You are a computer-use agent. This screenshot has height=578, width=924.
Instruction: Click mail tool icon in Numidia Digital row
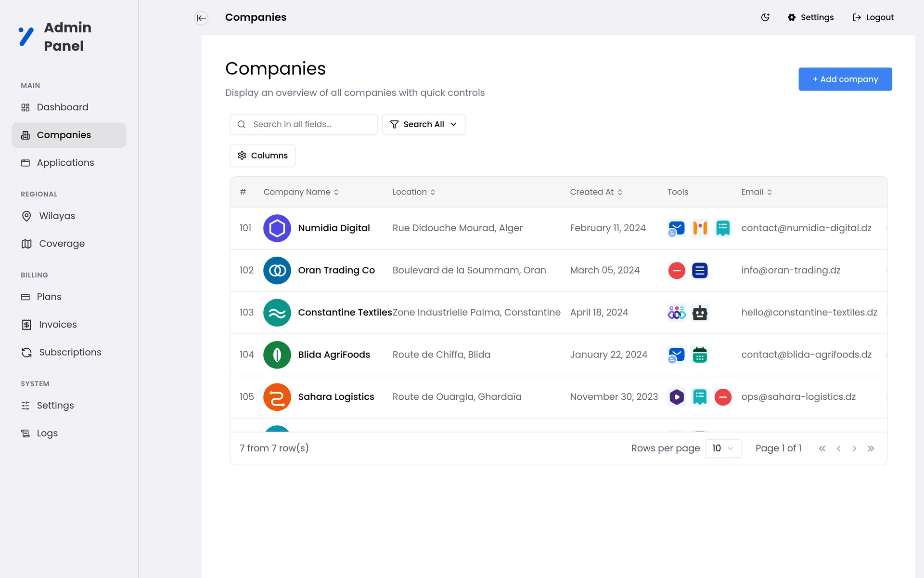pyautogui.click(x=677, y=228)
